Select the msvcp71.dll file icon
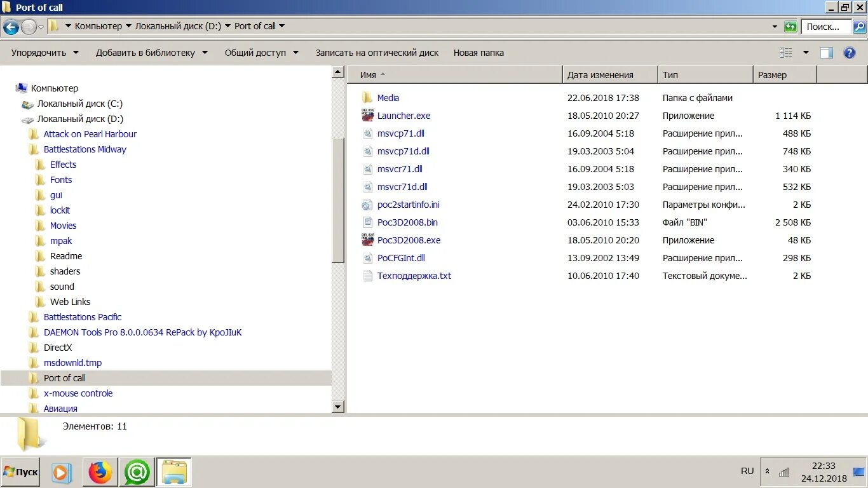 pyautogui.click(x=367, y=133)
